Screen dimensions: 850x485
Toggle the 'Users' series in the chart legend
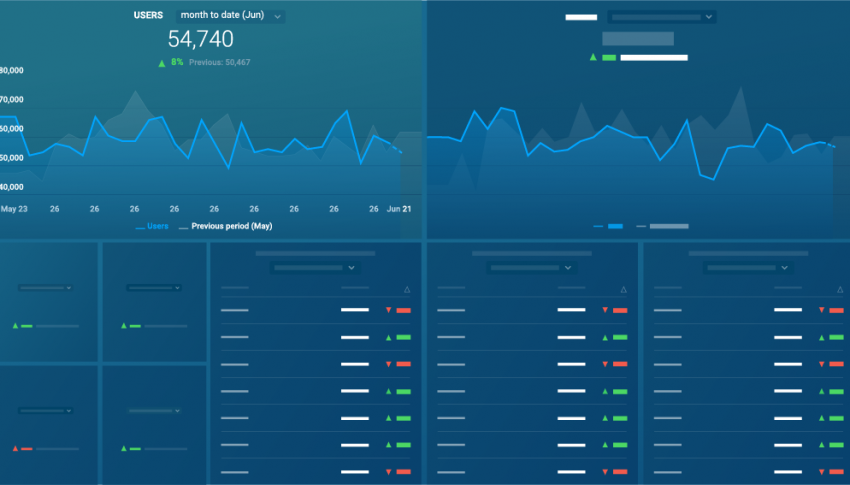point(152,226)
